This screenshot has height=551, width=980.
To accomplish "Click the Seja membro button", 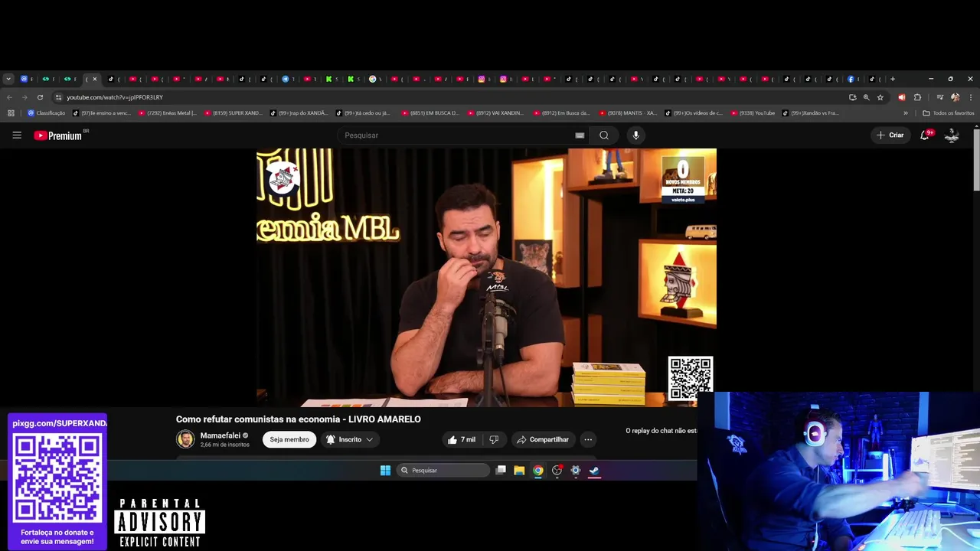I will (x=289, y=439).
